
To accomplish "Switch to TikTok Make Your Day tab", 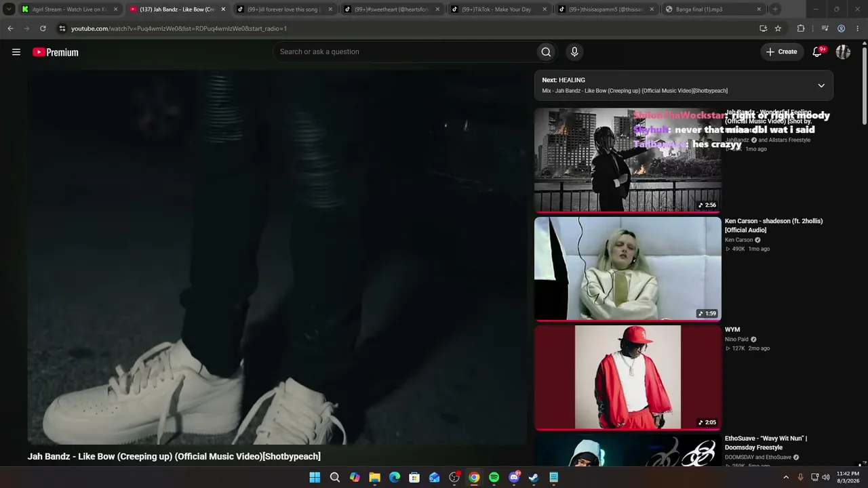I will pos(499,9).
